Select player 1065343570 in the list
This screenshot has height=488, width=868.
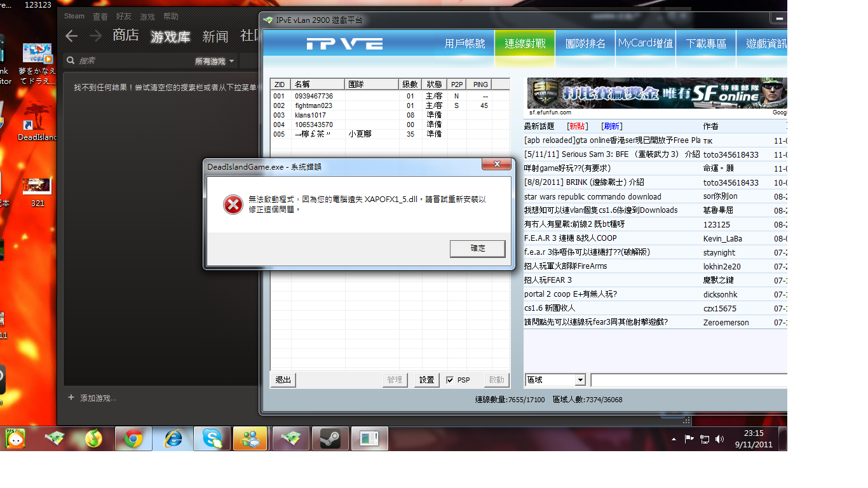click(390, 125)
